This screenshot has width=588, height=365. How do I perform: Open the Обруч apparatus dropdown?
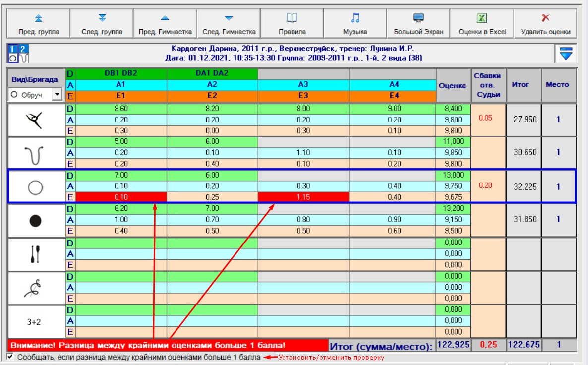tap(57, 94)
